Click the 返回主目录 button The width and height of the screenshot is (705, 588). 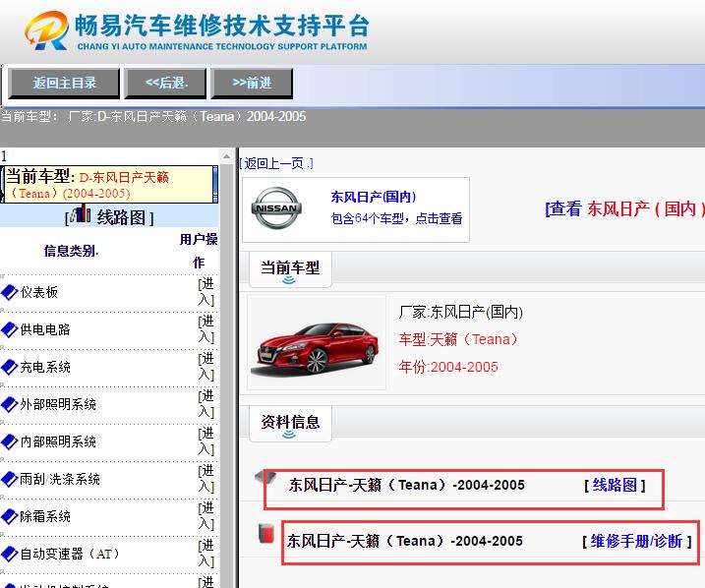point(64,84)
